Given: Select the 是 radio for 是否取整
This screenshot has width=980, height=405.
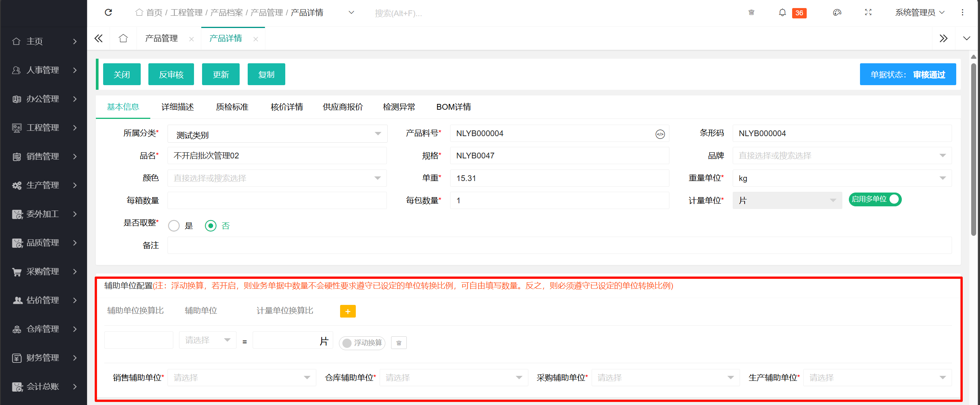Looking at the screenshot, I should pyautogui.click(x=174, y=226).
